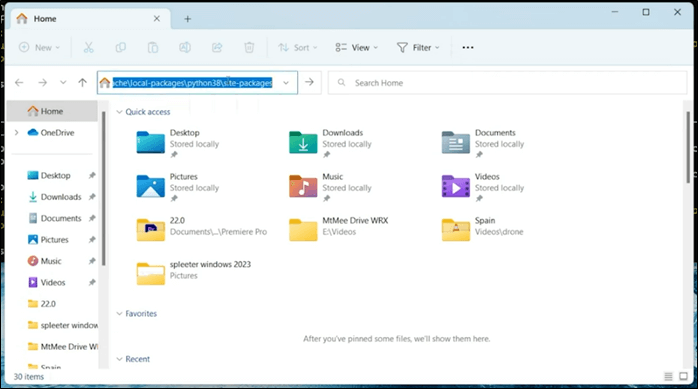The image size is (698, 389).
Task: Open the recent locations chevron
Action: 63,82
